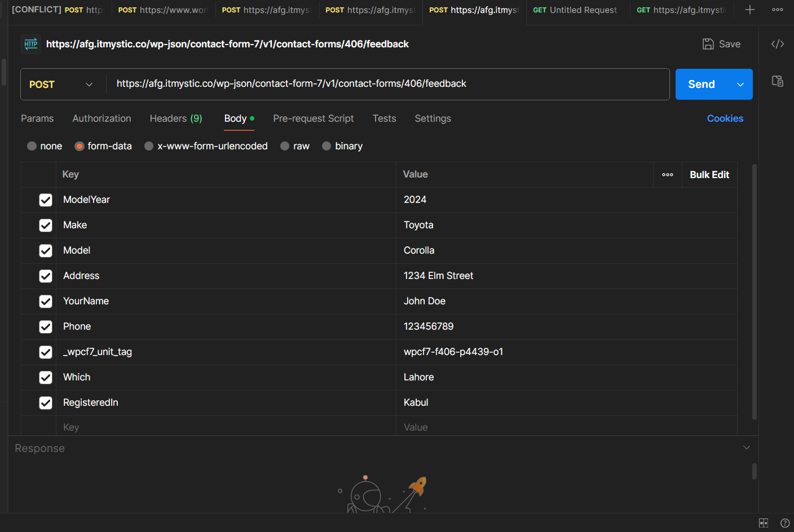This screenshot has height=532, width=794.
Task: Select the binary body type radio
Action: 327,146
